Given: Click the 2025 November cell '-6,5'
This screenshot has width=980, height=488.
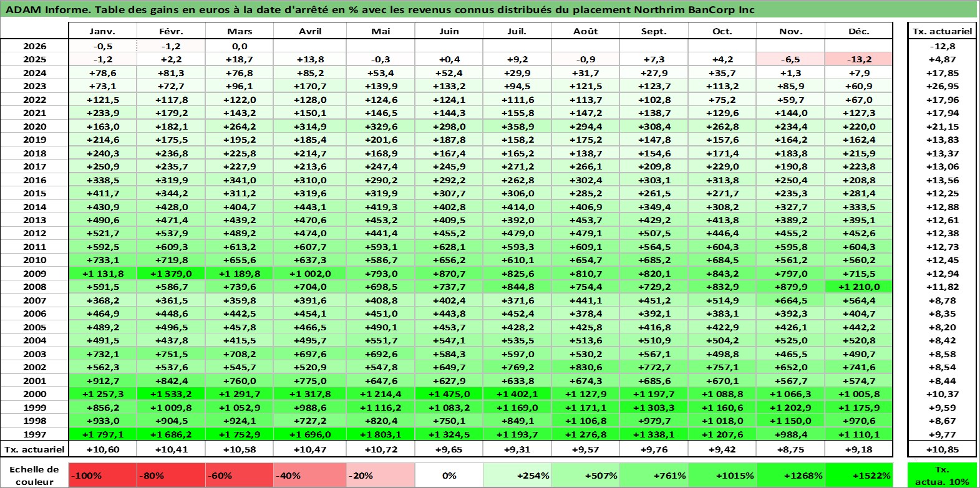Looking at the screenshot, I should 790,59.
